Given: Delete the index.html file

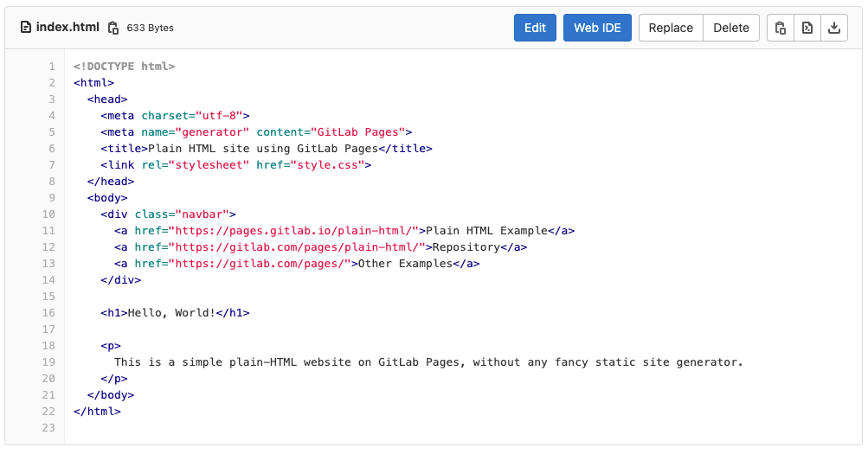Looking at the screenshot, I should [x=730, y=28].
